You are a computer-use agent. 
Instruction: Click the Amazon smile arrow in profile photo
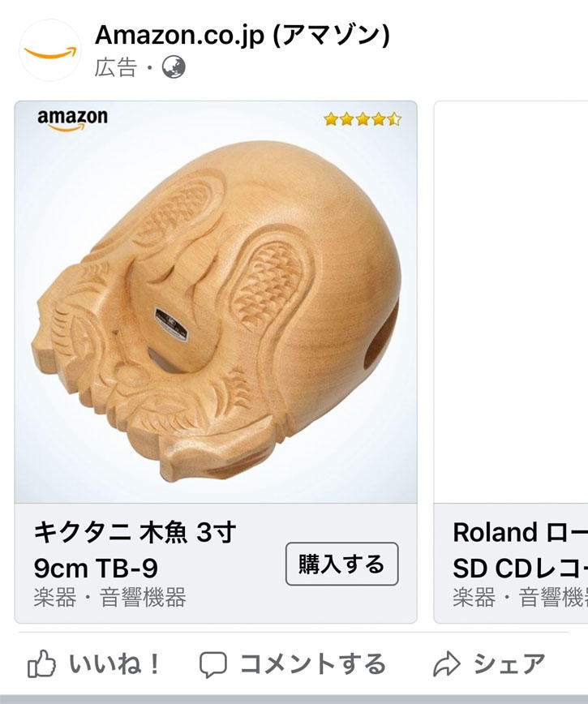tap(47, 54)
